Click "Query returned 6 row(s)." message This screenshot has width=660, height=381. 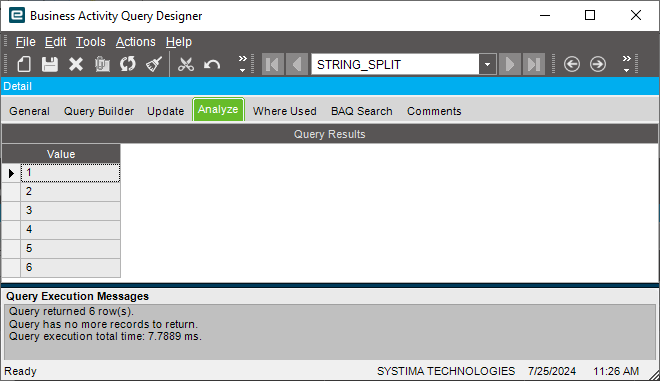pos(71,312)
